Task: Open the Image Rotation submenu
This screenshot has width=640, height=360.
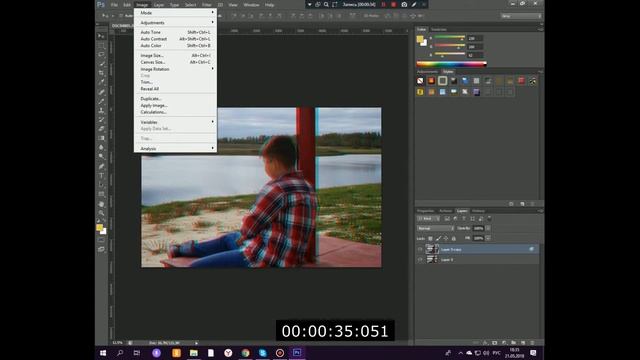Action: coord(176,69)
